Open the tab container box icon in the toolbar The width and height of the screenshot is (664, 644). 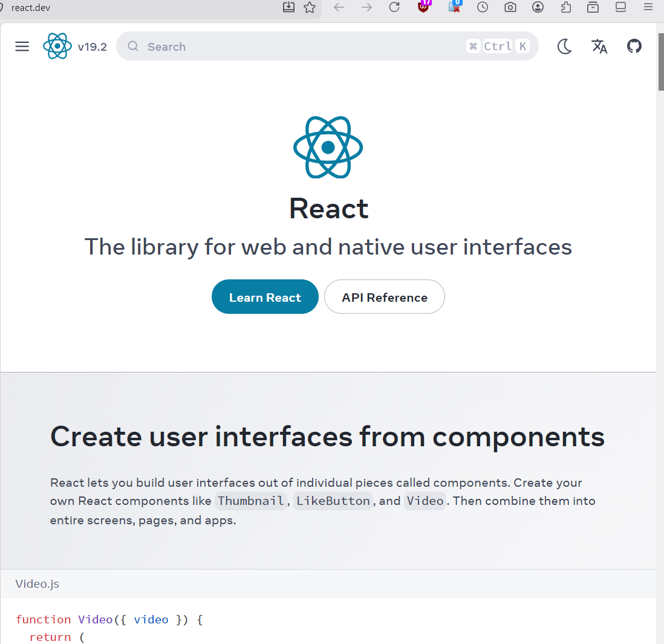coord(593,7)
